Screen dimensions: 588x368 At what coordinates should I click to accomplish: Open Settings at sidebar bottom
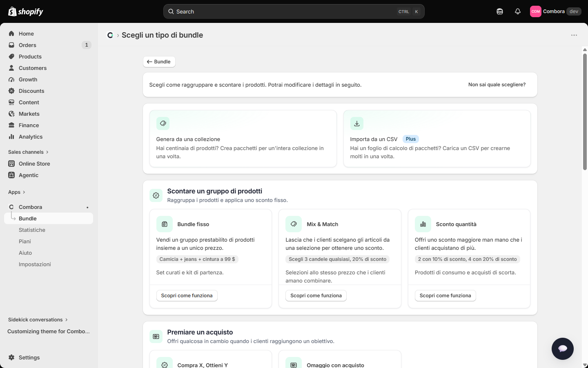[49, 357]
